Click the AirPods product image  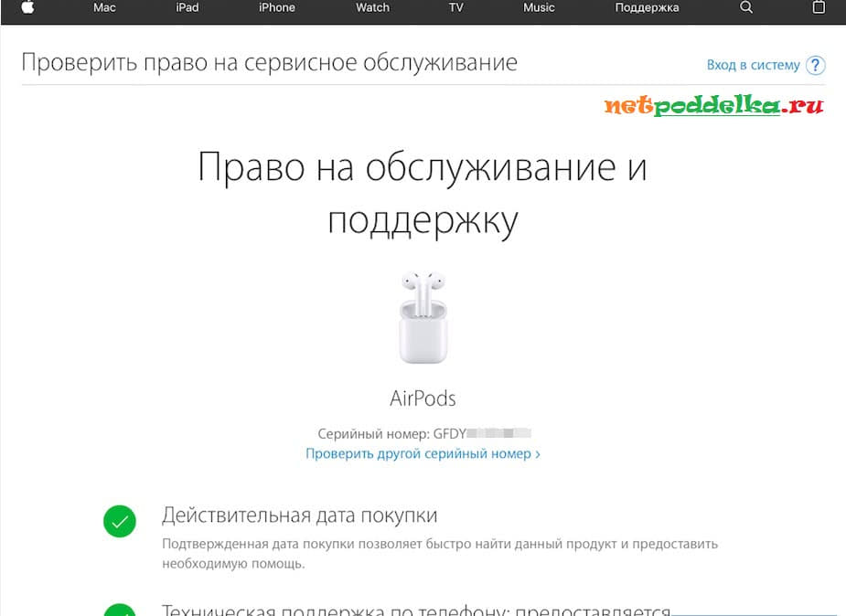coord(423,317)
